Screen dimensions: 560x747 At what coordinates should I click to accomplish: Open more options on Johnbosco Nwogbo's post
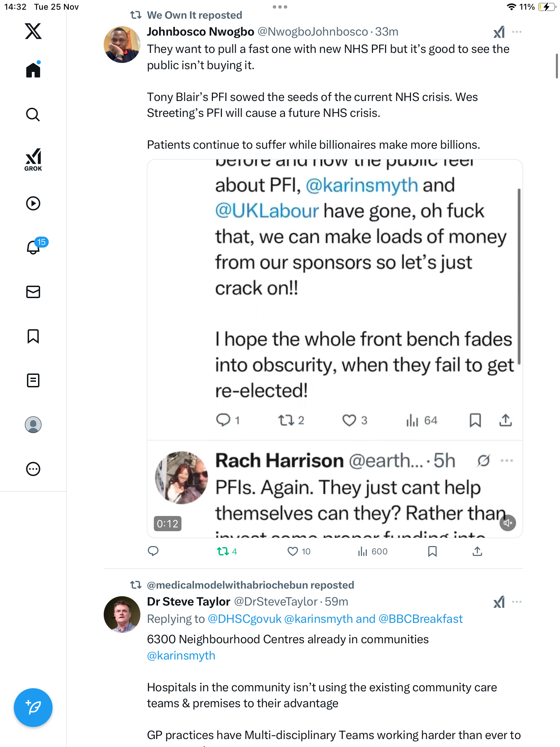point(517,32)
